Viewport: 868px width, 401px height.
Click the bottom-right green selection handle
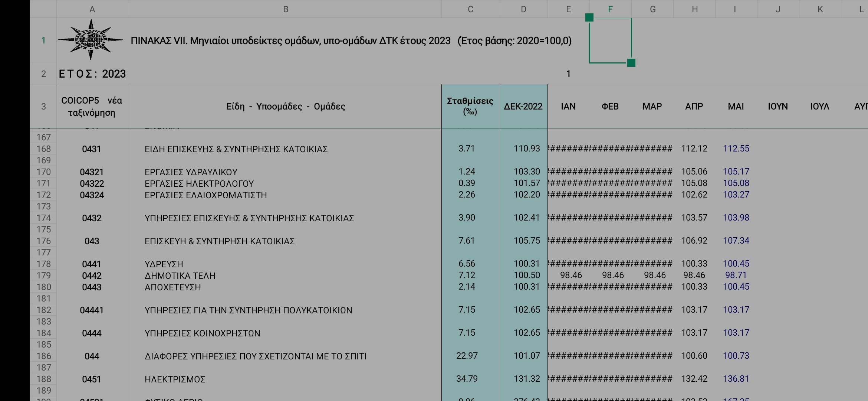[x=631, y=63]
